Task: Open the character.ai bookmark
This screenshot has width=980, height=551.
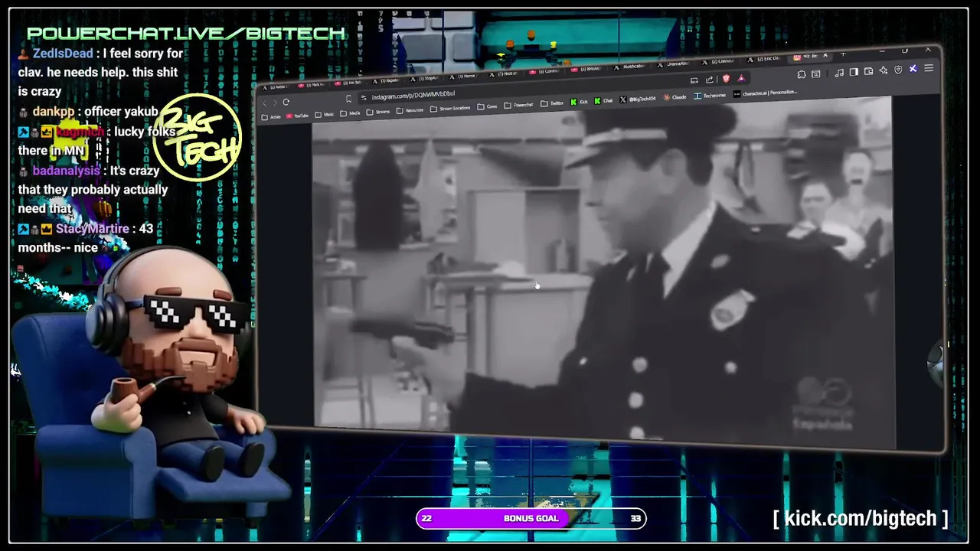Action: tap(765, 93)
